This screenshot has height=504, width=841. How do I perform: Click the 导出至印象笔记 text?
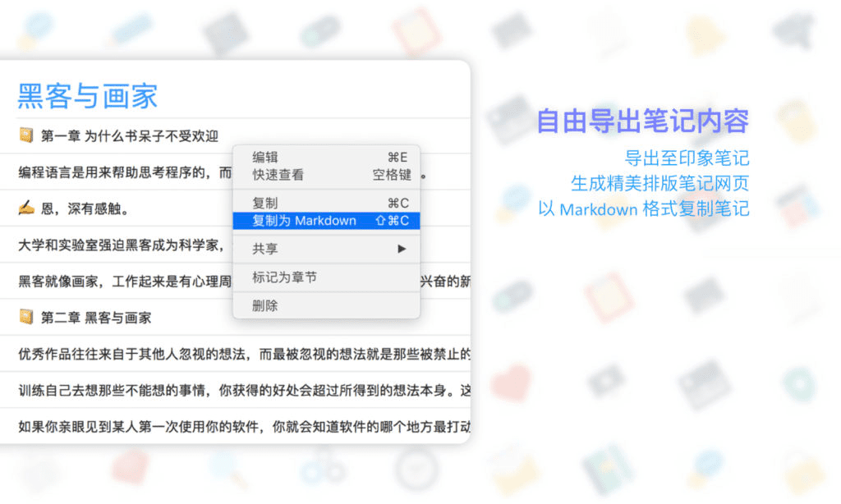687,158
